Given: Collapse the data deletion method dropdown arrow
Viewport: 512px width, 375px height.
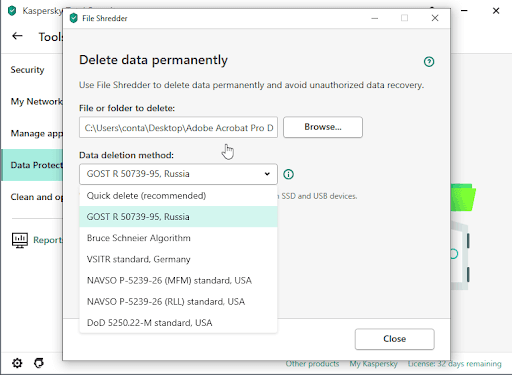Looking at the screenshot, I should point(267,174).
